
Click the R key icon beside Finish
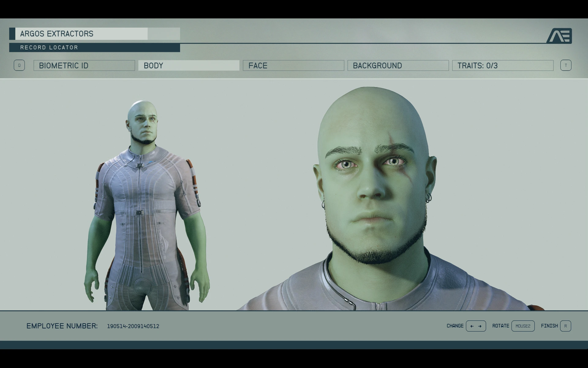565,326
